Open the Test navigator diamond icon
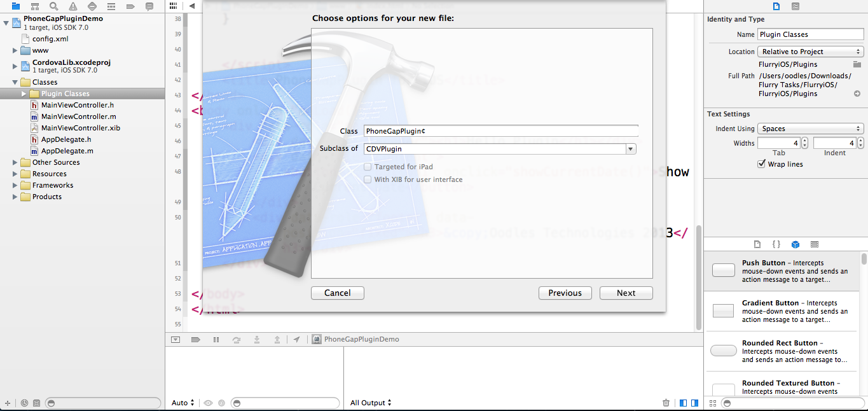Screen dimensions: 868x411 [x=92, y=6]
